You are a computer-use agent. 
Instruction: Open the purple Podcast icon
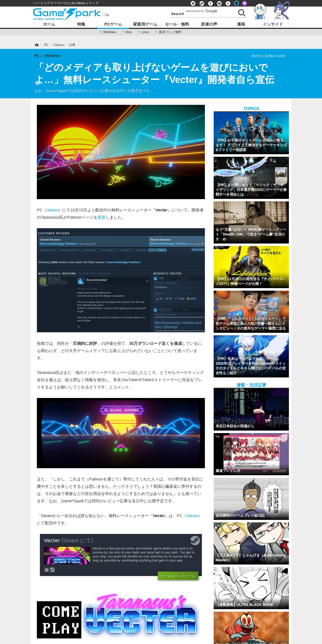[x=245, y=3]
